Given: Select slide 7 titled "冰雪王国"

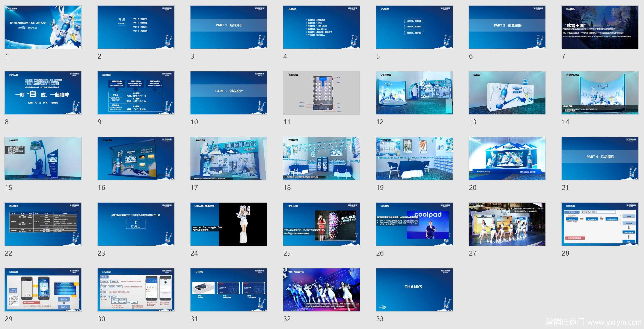Looking at the screenshot, I should click(600, 27).
